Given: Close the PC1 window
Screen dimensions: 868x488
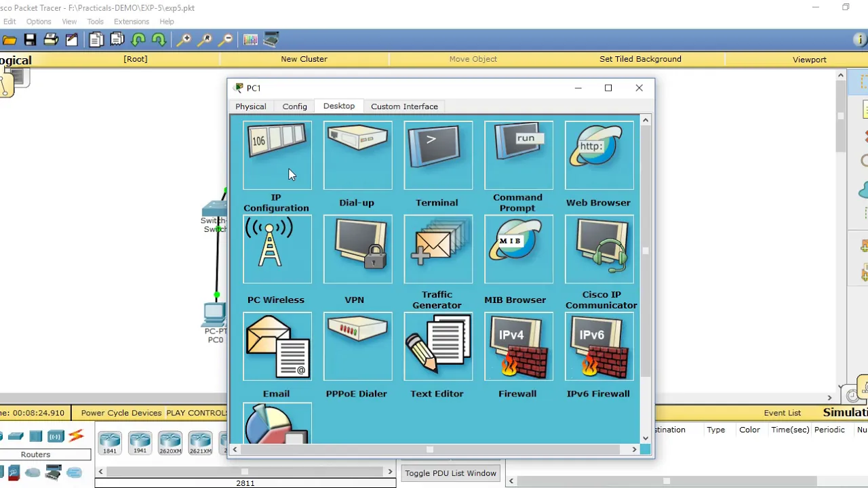Looking at the screenshot, I should 639,88.
